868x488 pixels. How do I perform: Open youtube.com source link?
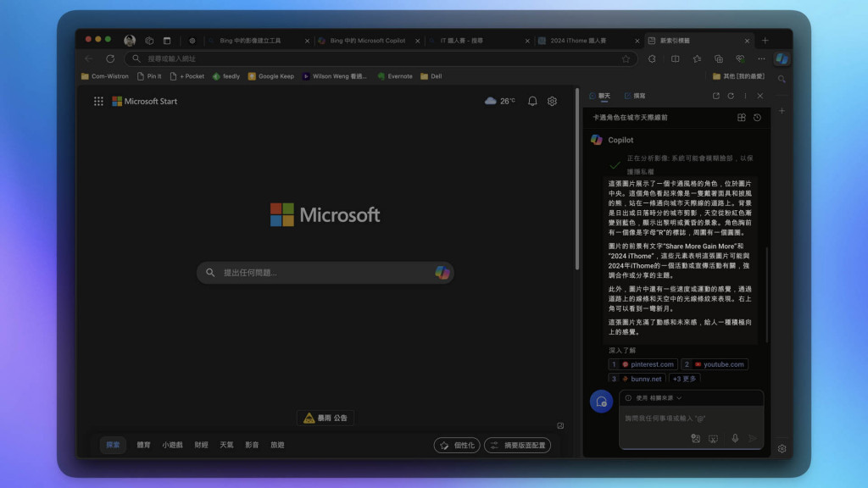point(715,364)
